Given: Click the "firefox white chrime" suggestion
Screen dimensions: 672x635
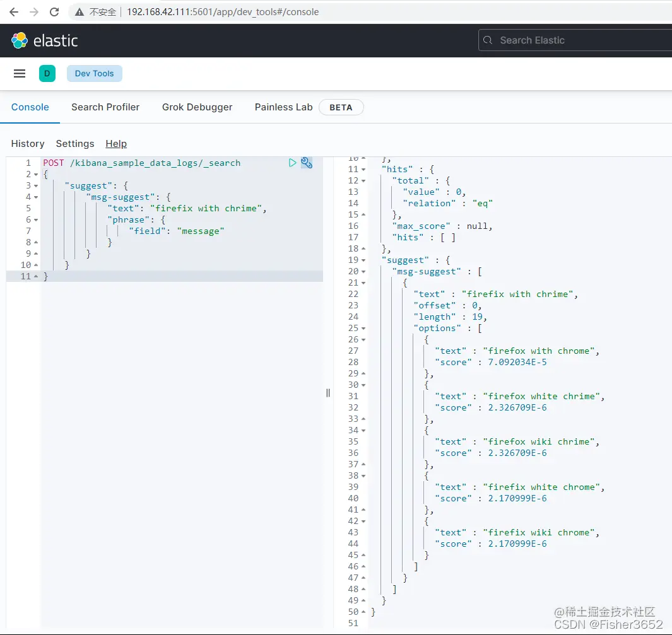Looking at the screenshot, I should [541, 396].
